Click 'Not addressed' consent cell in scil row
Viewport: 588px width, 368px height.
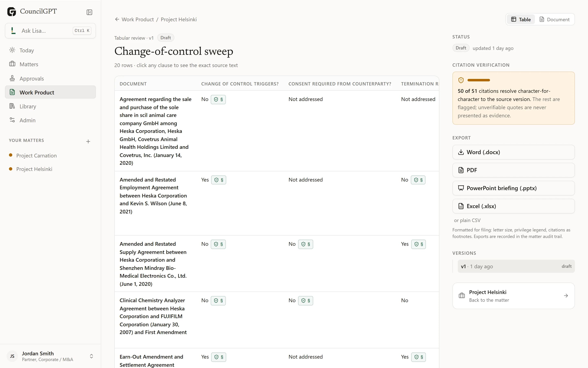click(x=305, y=99)
